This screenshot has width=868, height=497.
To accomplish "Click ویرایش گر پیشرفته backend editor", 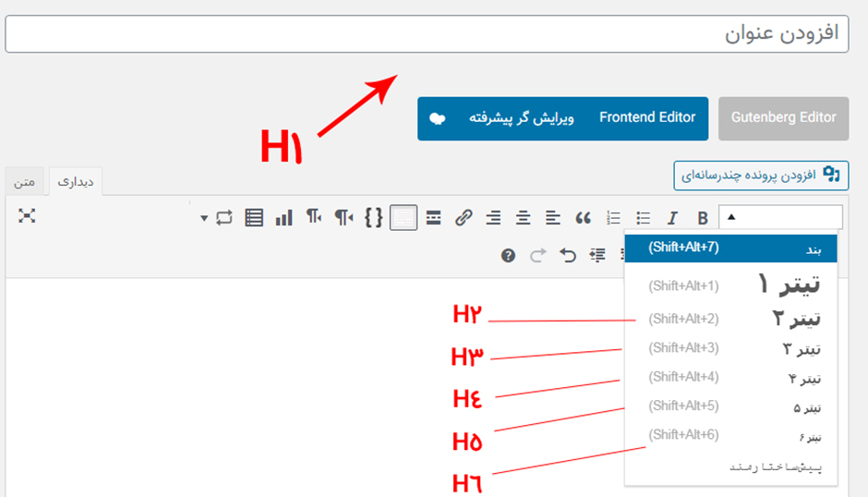I will point(521,118).
